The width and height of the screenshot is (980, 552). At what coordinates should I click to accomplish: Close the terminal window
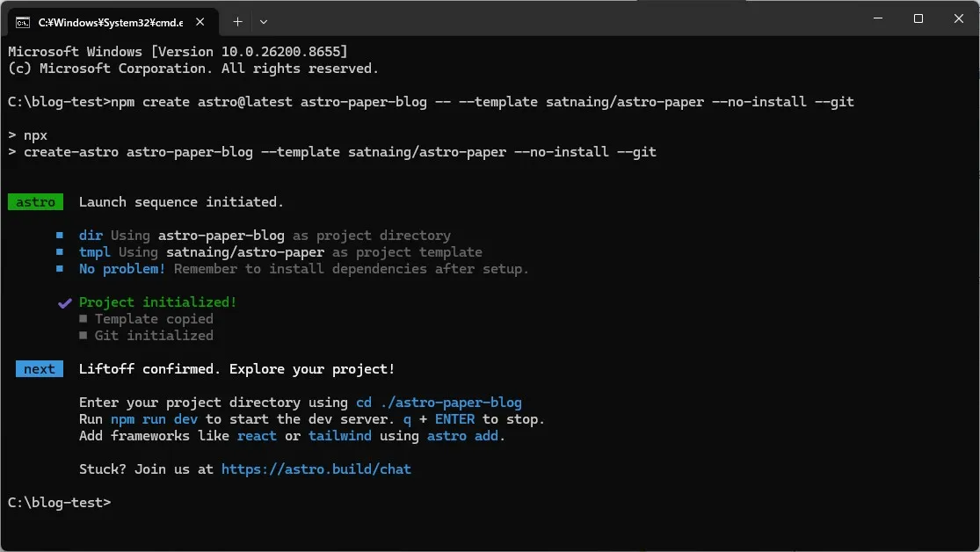[x=959, y=18]
